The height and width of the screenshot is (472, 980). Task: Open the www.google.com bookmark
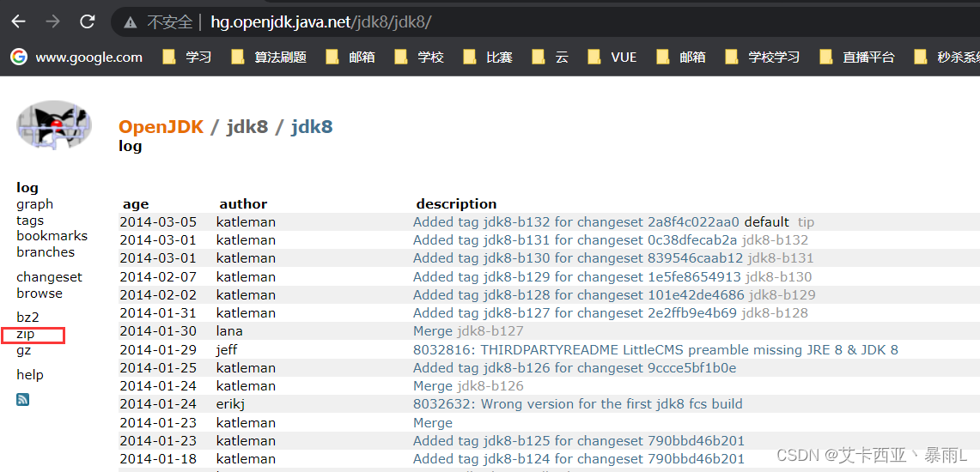click(77, 57)
